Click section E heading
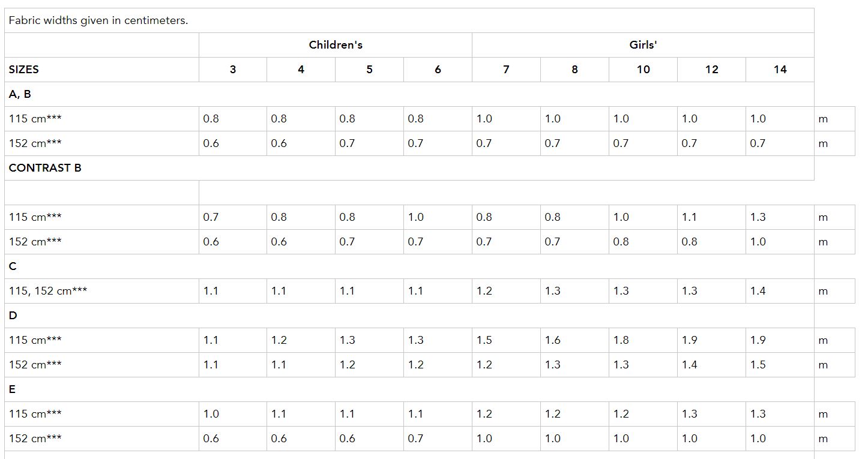The width and height of the screenshot is (868, 459). [x=12, y=389]
